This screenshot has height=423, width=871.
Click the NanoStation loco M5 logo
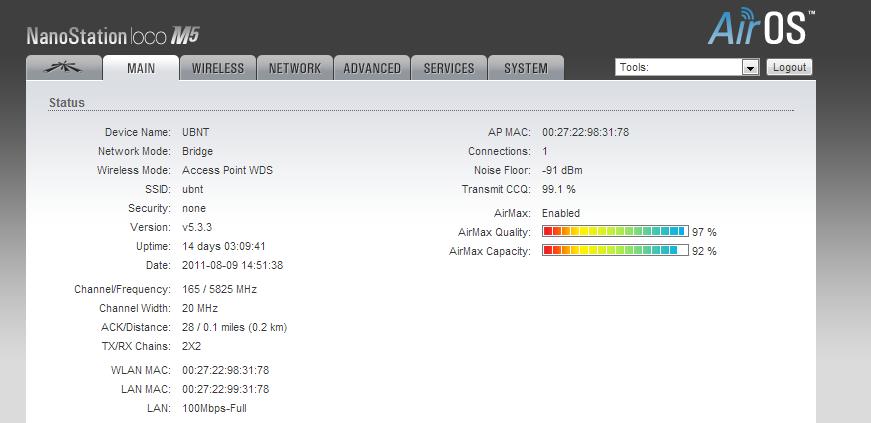[112, 37]
